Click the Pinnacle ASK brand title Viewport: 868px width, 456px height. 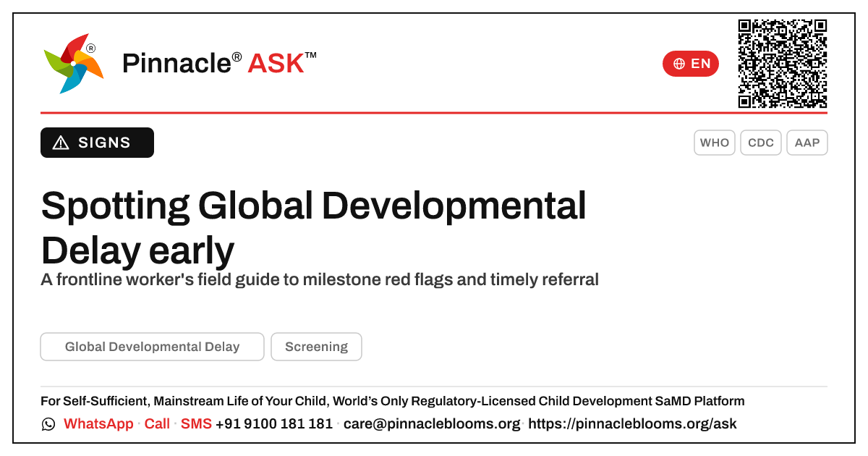219,64
